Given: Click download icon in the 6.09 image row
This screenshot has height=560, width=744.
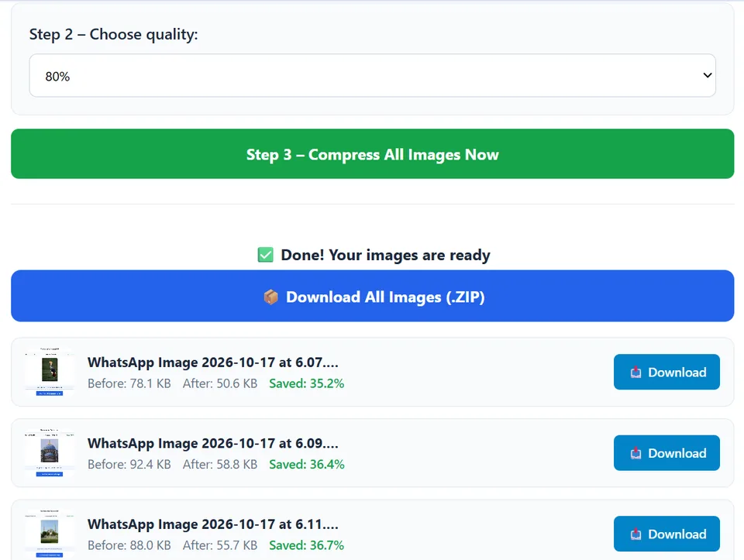Looking at the screenshot, I should [635, 453].
